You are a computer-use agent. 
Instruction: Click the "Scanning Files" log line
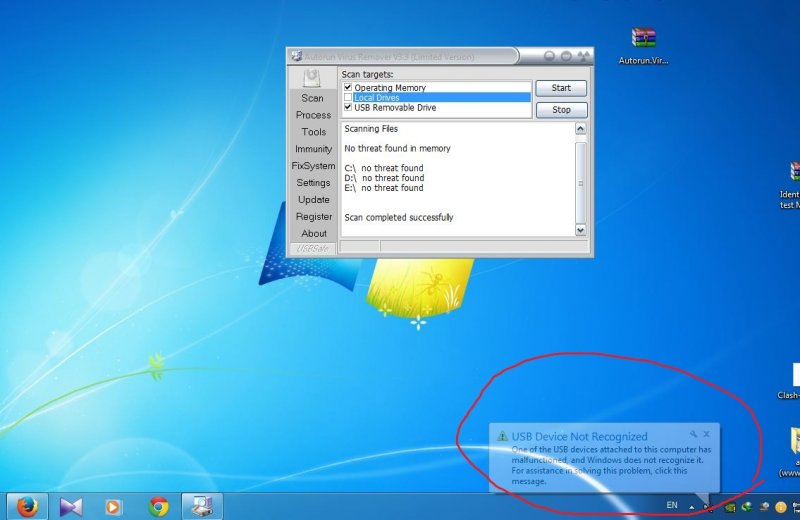[371, 129]
